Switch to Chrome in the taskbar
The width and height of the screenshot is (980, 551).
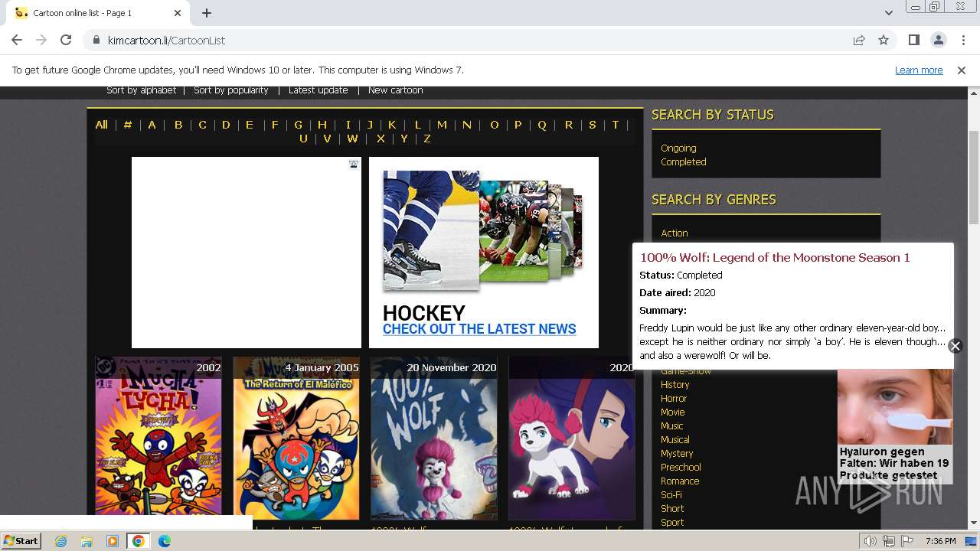pyautogui.click(x=139, y=541)
